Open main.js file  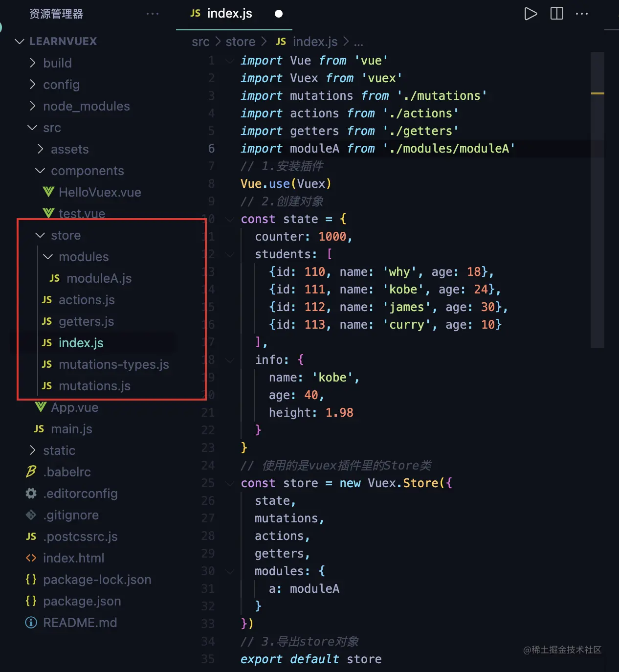71,429
